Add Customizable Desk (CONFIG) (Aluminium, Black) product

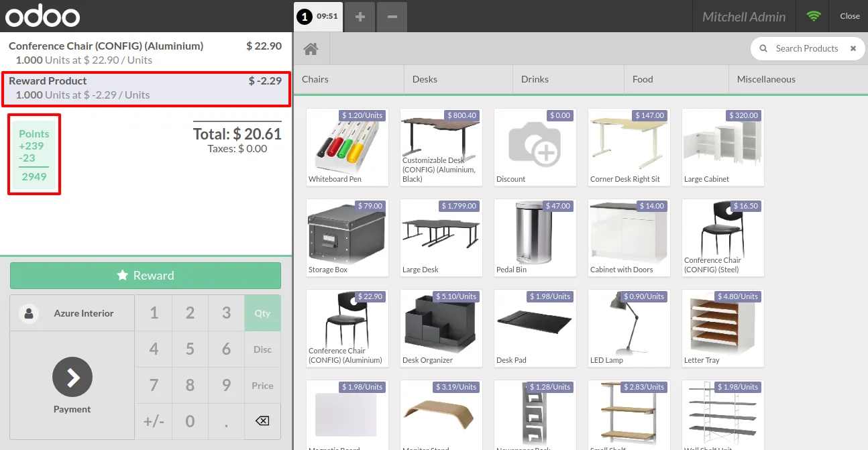[441, 148]
